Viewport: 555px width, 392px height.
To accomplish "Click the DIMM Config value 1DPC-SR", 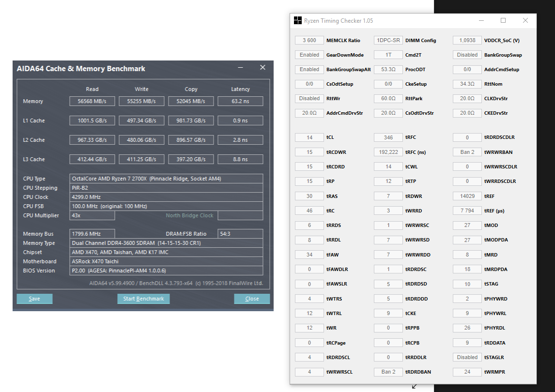I will coord(388,40).
